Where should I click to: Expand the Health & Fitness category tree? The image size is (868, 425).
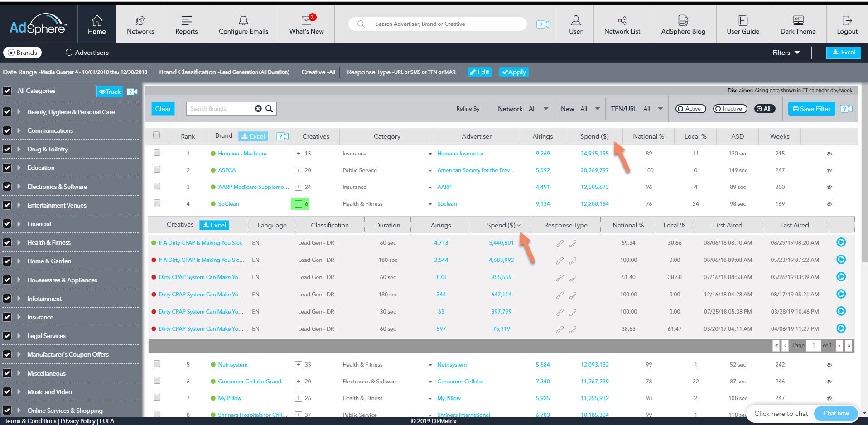click(19, 242)
